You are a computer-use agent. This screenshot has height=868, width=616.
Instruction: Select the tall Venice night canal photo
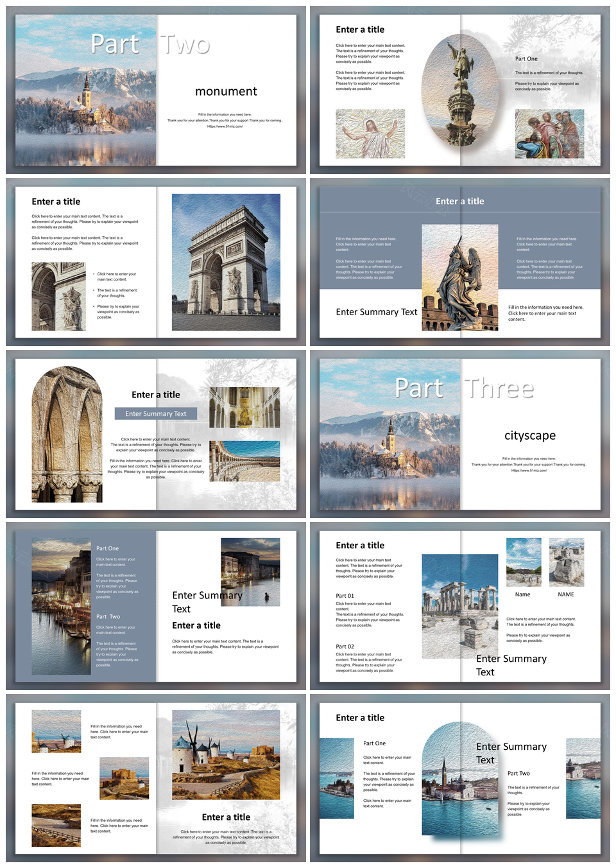(61, 607)
